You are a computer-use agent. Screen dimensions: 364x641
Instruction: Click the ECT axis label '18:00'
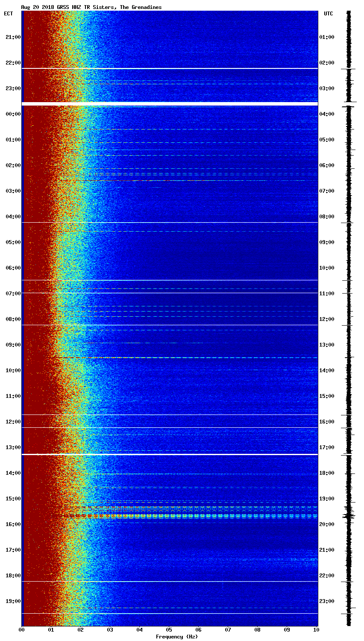[13, 576]
